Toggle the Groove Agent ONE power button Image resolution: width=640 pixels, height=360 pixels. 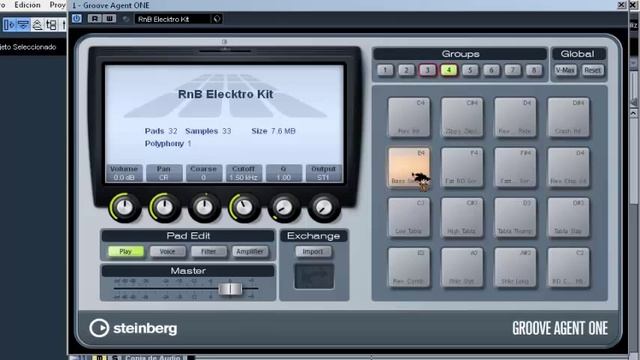(76, 19)
